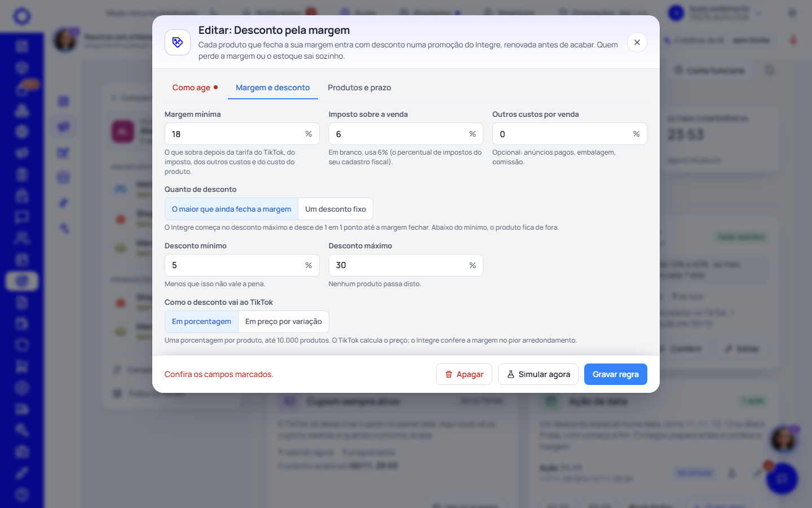Screen dimensions: 812x508
Task: Choose O maior que ainda fecha a margem
Action: pos(231,209)
